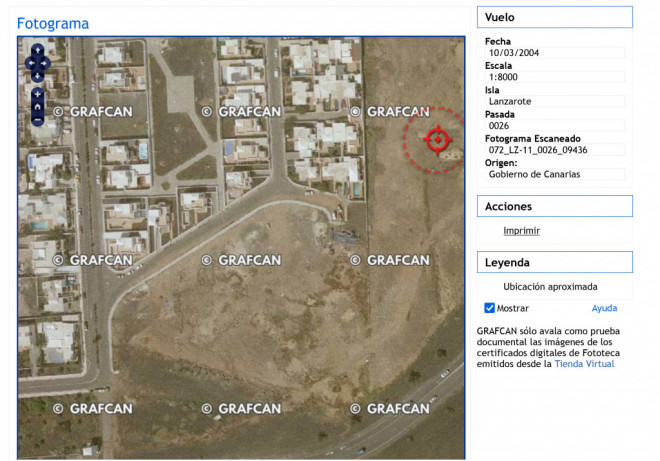Viewport: 660px width, 461px height.
Task: Click the Pasada field showing 0026
Action: click(x=554, y=126)
